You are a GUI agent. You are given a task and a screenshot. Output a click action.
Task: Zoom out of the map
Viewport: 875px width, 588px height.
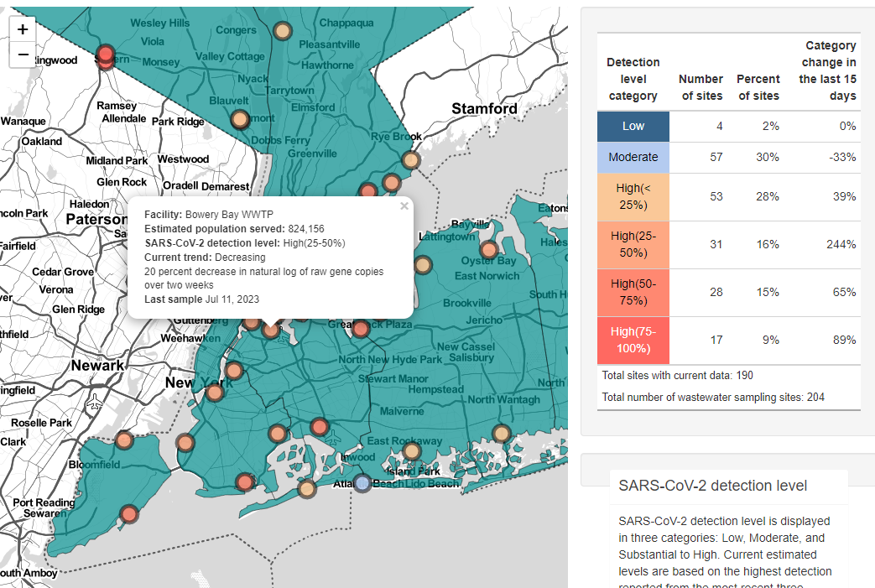click(23, 55)
